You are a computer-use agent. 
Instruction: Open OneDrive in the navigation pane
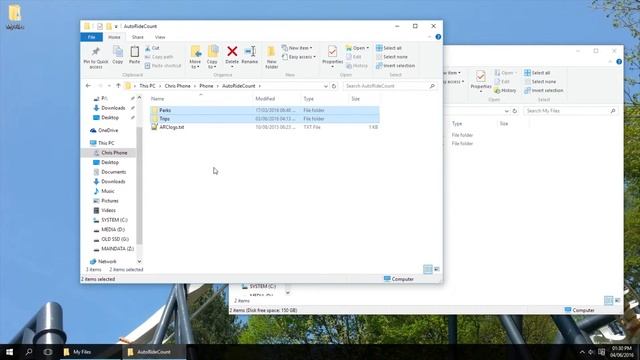click(108, 130)
